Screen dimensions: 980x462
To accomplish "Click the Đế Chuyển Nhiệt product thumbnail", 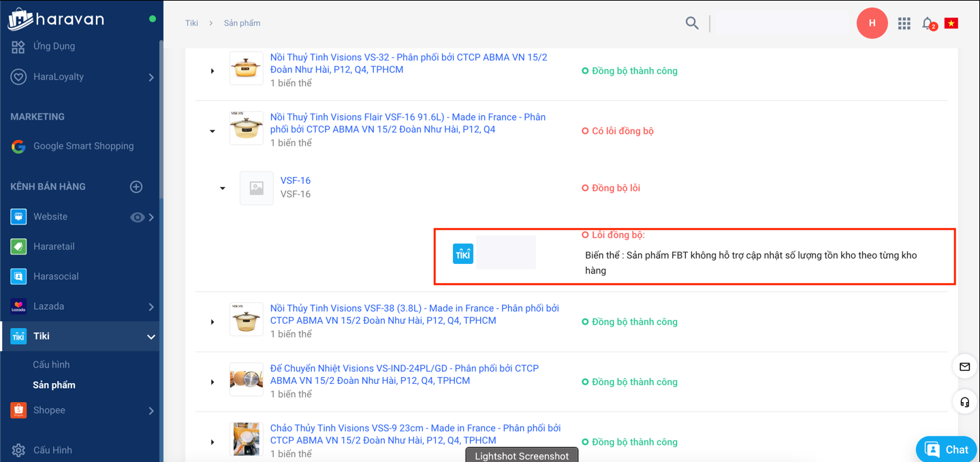I will click(247, 379).
